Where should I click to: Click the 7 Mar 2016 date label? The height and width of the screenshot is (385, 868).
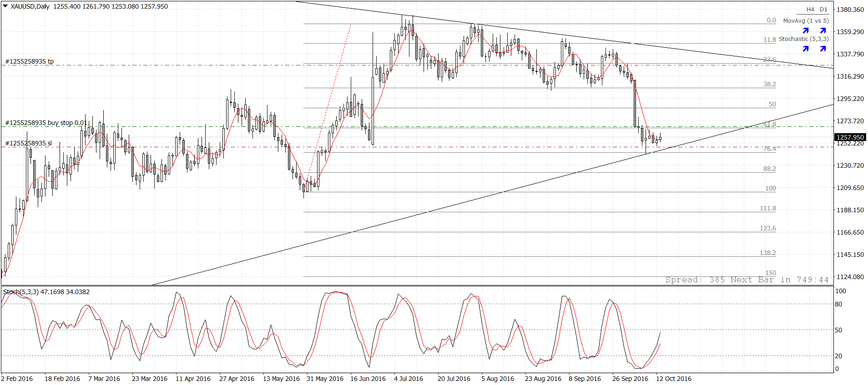coord(104,379)
